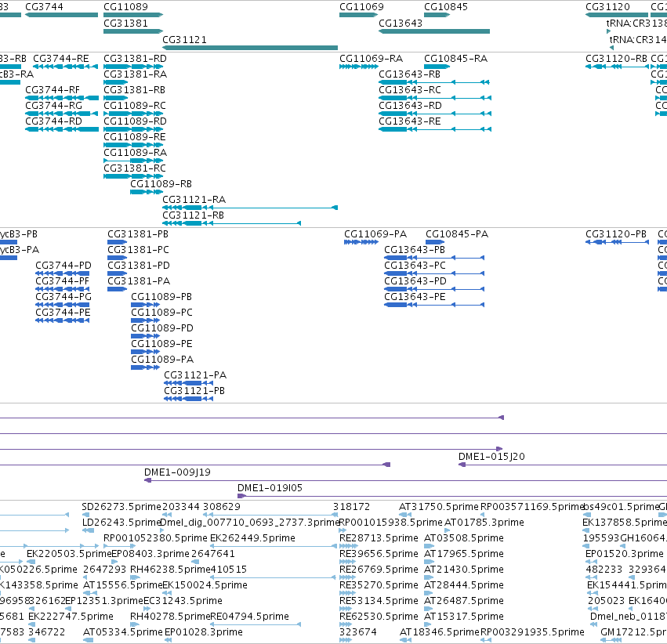Click transcript CG31381-RD label
The width and height of the screenshot is (667, 644).
point(136,59)
